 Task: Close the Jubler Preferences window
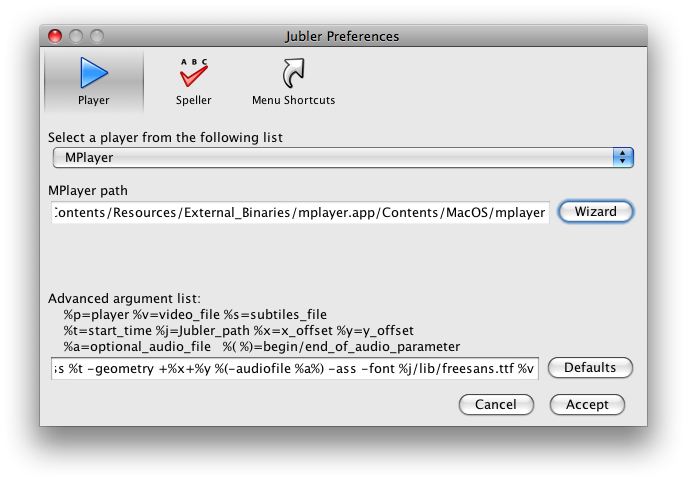pyautogui.click(x=55, y=37)
